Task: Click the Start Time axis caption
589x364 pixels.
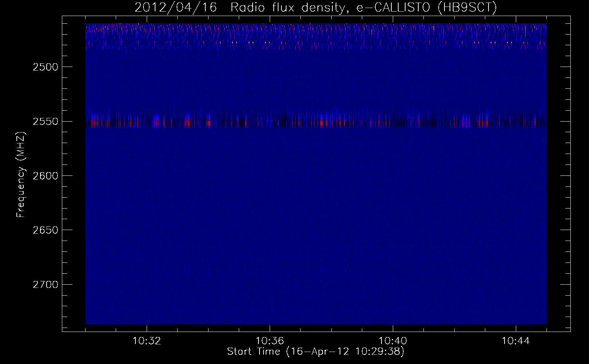Action: [316, 352]
